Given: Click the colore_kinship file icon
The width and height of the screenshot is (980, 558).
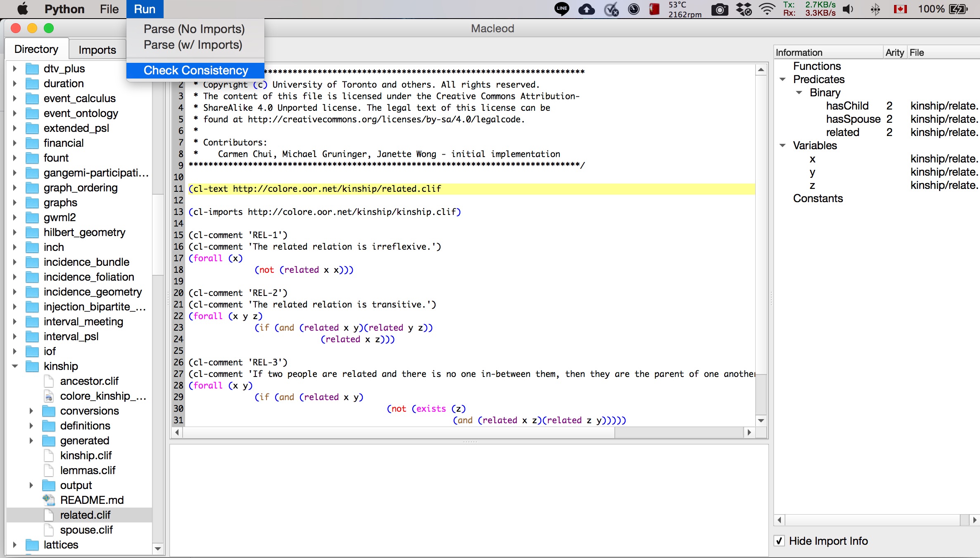Looking at the screenshot, I should [49, 396].
